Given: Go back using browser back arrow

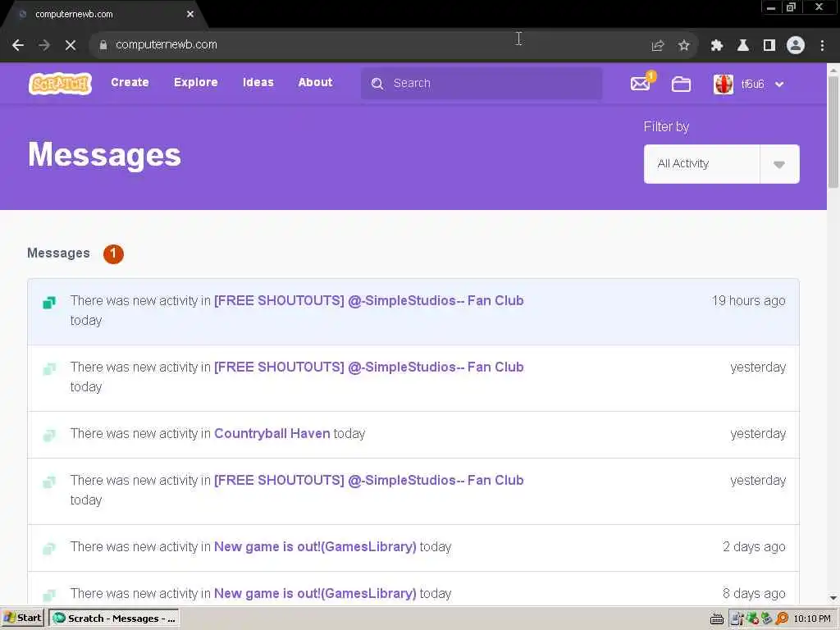Looking at the screenshot, I should pyautogui.click(x=18, y=45).
